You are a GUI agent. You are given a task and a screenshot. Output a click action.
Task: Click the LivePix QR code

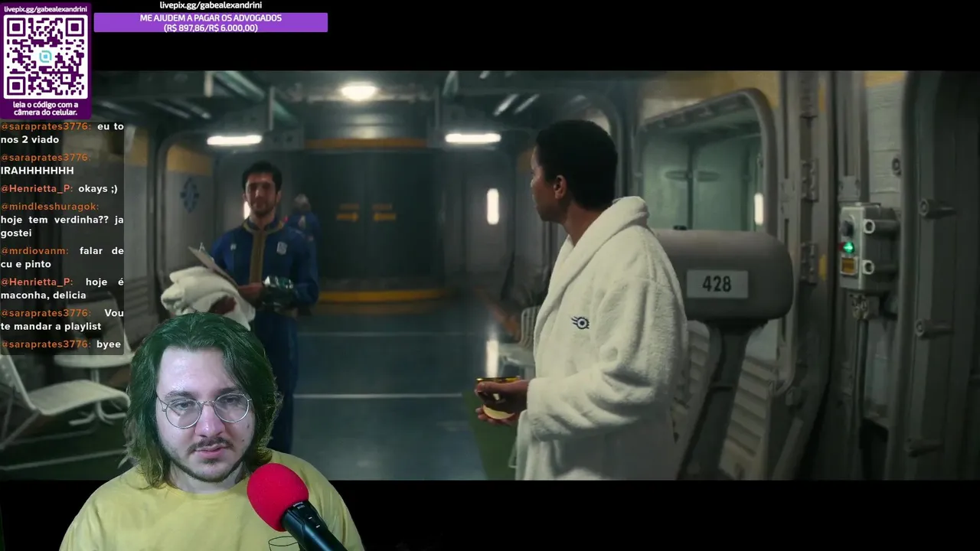pos(45,56)
